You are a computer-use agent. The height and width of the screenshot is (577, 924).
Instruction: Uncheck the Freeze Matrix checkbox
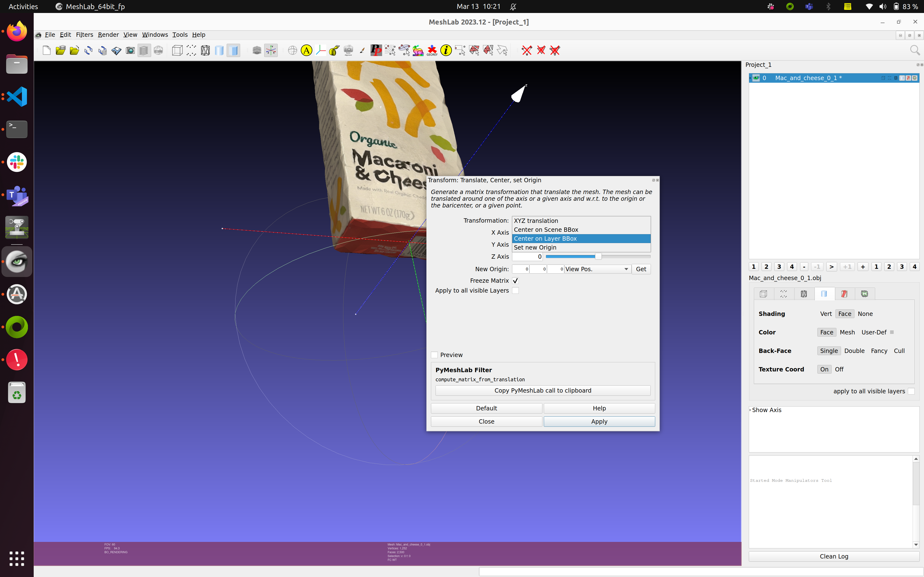[x=515, y=281]
